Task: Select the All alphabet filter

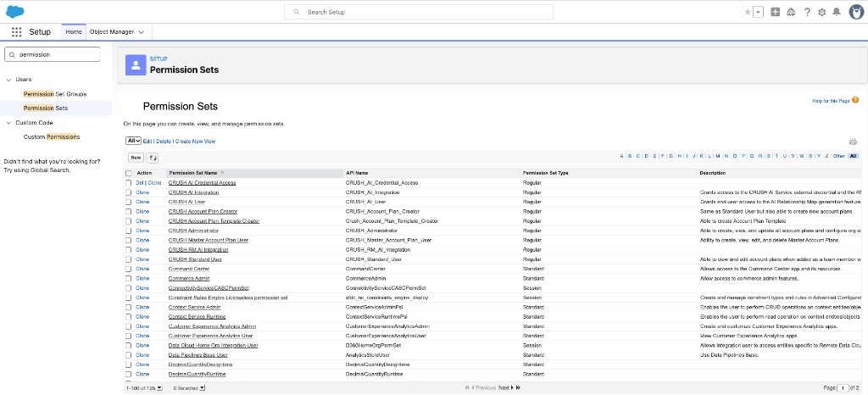Action: coord(853,156)
